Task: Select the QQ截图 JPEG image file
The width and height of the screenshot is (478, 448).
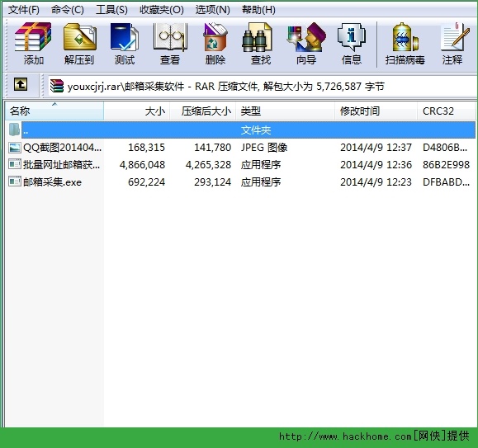Action: coord(240,148)
